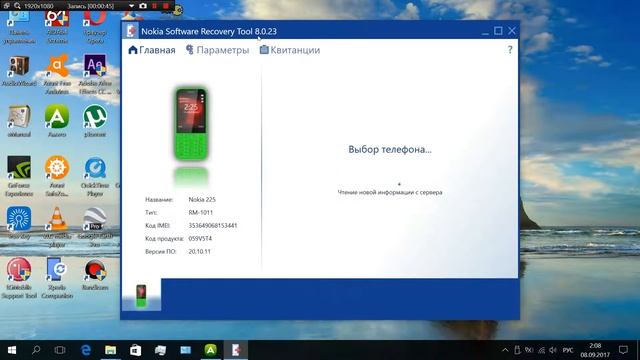The width and height of the screenshot is (640, 360).
Task: Expand the recorder dropdown arrow
Action: [131, 6]
